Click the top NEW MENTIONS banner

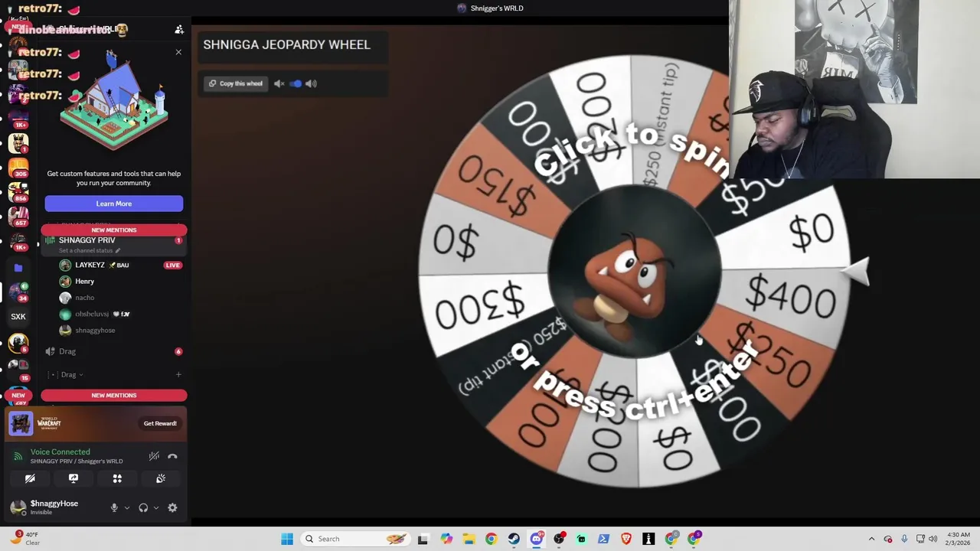(113, 230)
